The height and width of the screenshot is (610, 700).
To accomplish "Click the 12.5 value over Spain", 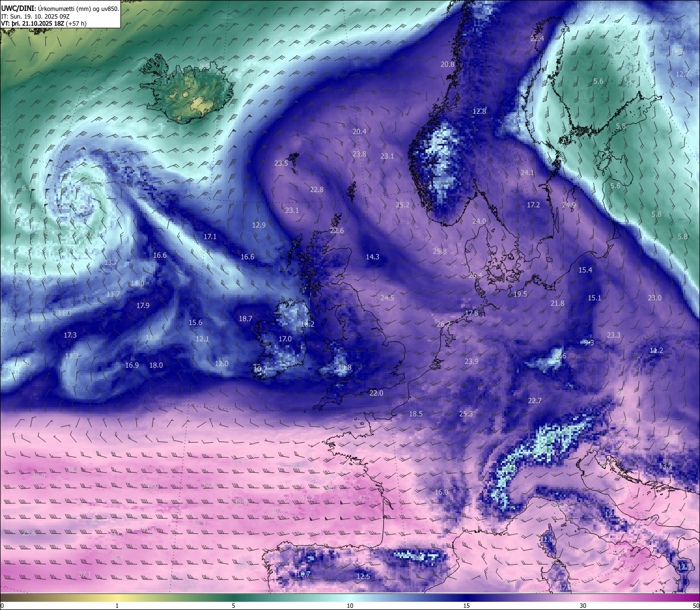I will click(x=363, y=577).
